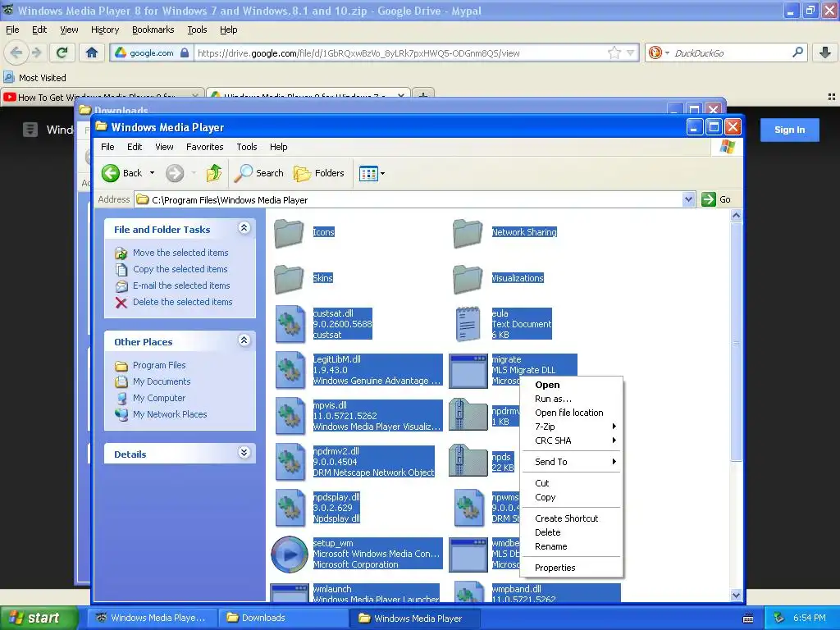Expand the Address bar dropdown
Screen dimensions: 840x630
tap(688, 200)
